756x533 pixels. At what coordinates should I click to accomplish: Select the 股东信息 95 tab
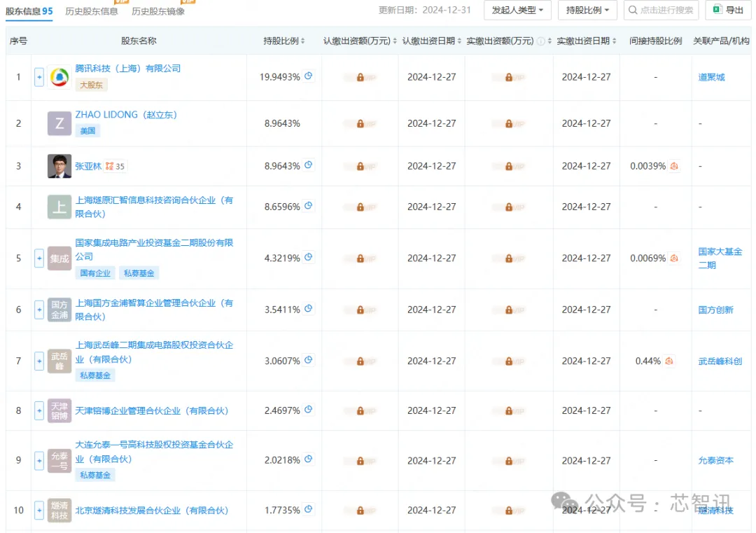[29, 11]
